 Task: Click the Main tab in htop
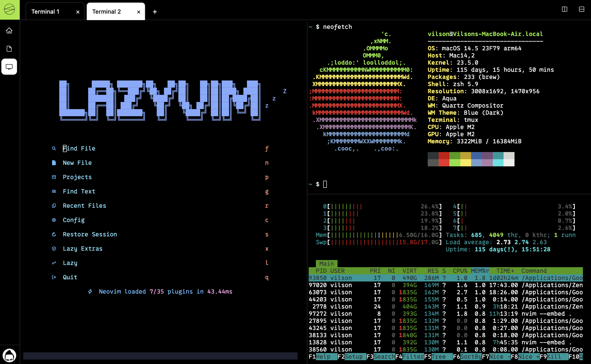[x=327, y=264]
